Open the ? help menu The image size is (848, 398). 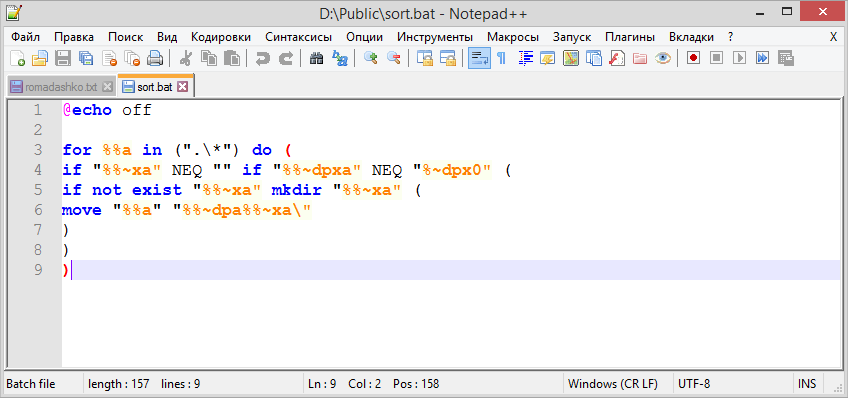pos(731,37)
